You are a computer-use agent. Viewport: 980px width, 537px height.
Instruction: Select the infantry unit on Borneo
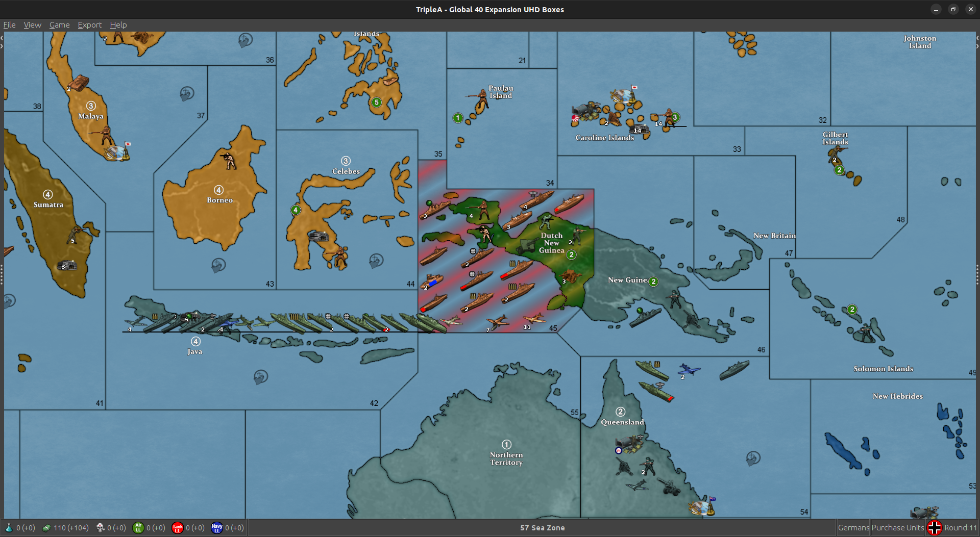230,160
